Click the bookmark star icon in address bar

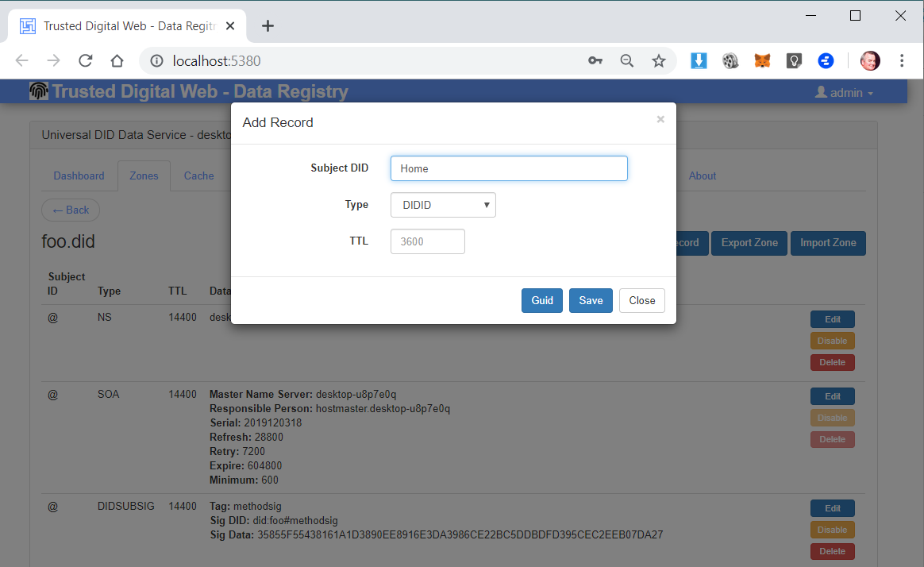click(x=658, y=61)
